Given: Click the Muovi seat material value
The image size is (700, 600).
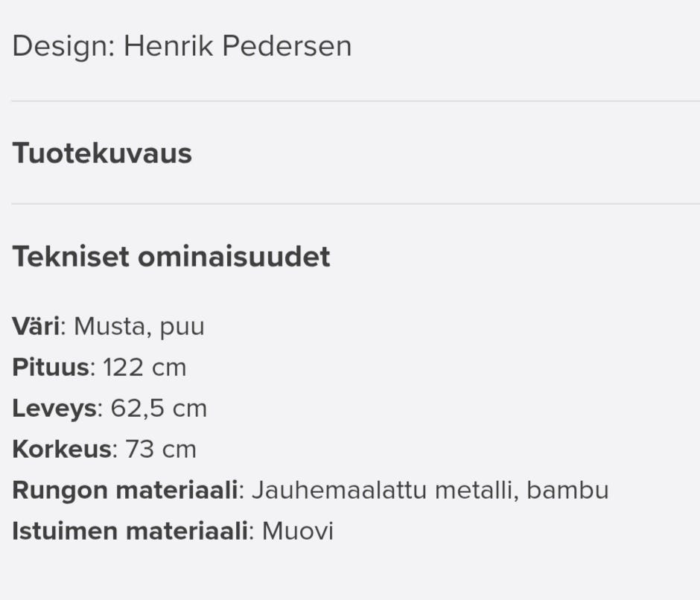Looking at the screenshot, I should click(x=297, y=532).
